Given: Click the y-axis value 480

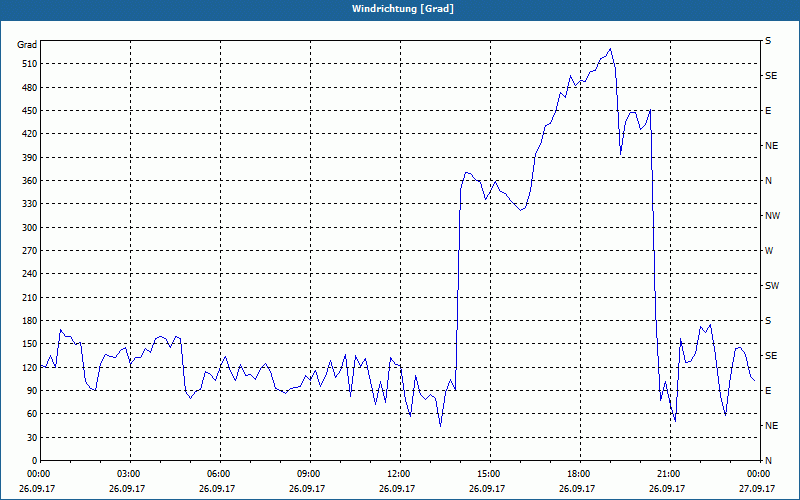Looking at the screenshot, I should click(30, 87).
